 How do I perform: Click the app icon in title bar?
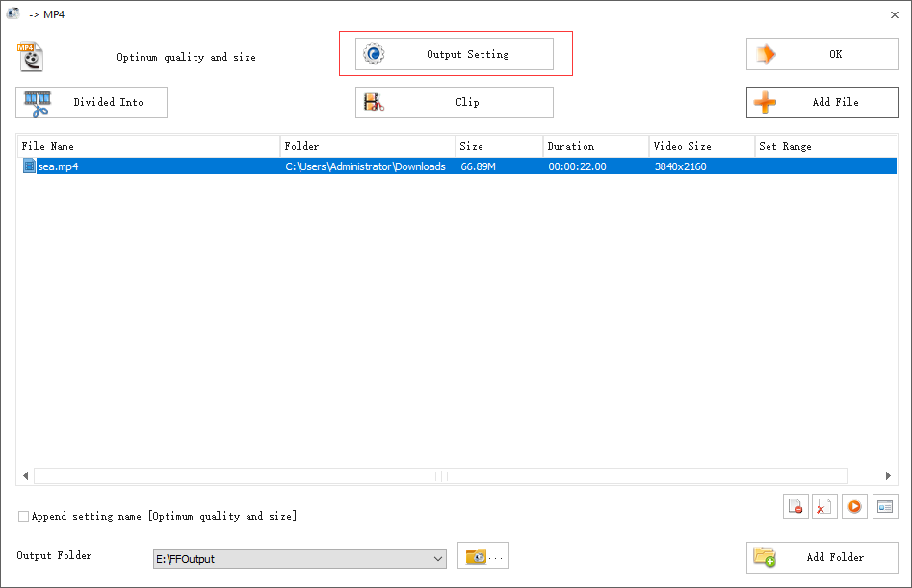(13, 13)
